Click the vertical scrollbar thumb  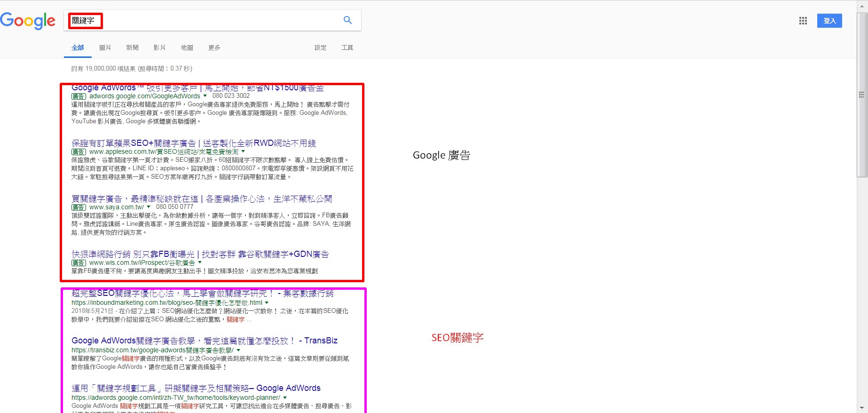(x=862, y=95)
